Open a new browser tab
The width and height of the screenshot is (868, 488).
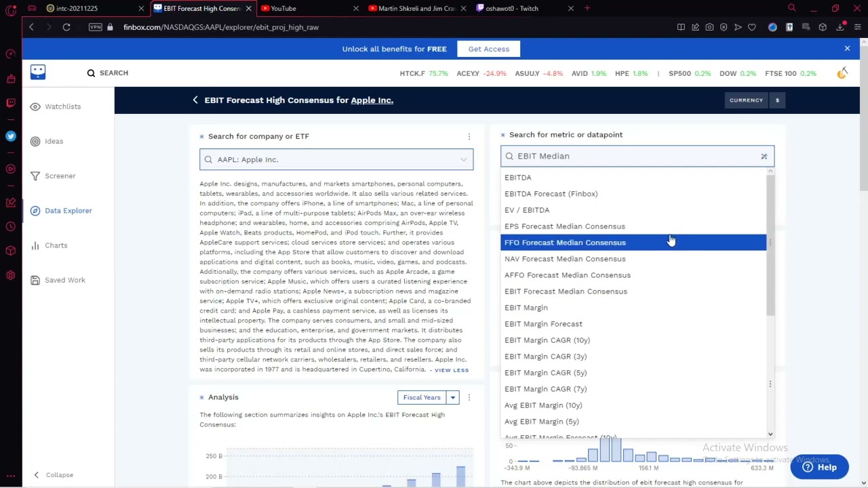click(587, 8)
